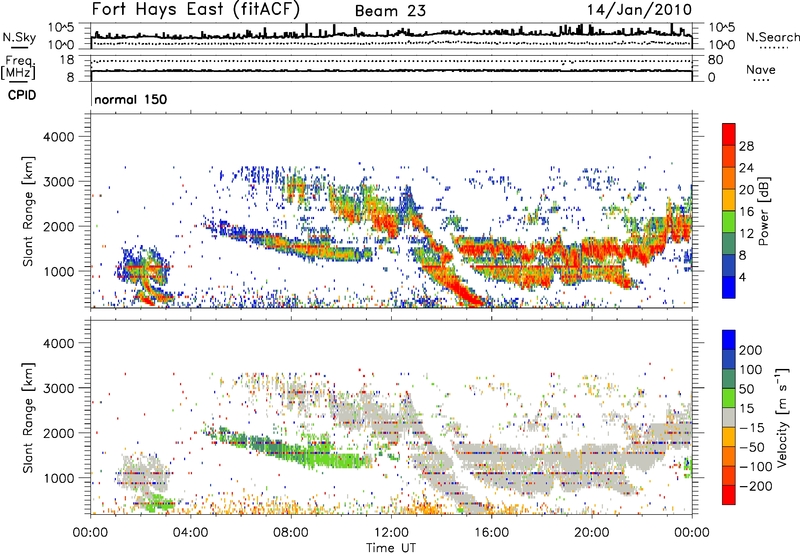Click the '20:00' time axis label
This screenshot has height=554, width=800.
coord(592,533)
